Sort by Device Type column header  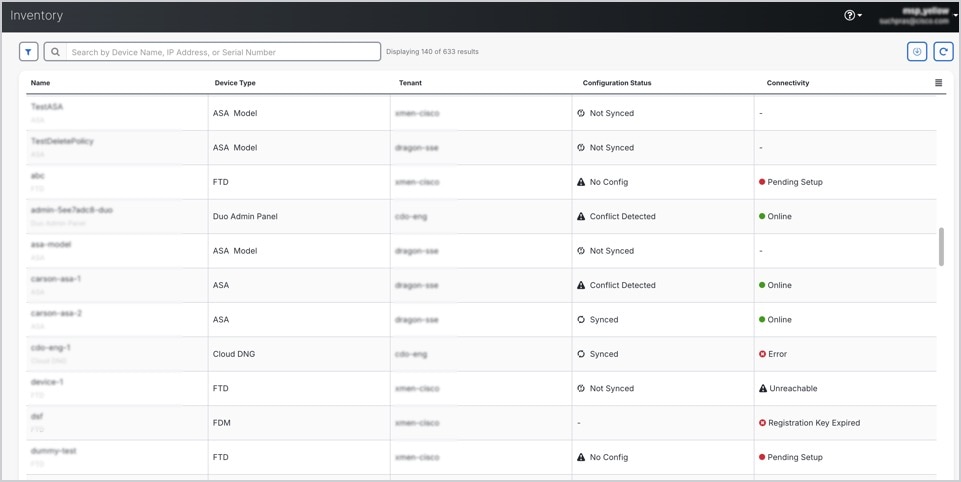point(235,83)
